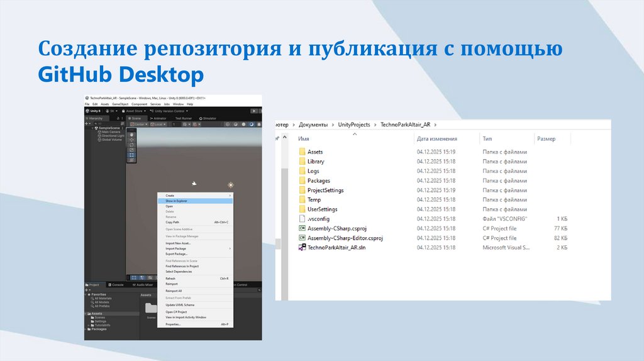This screenshot has width=644, height=361.
Task: Click the chevron after TechnoParkAltair_AR breadcrumb
Action: click(x=435, y=125)
